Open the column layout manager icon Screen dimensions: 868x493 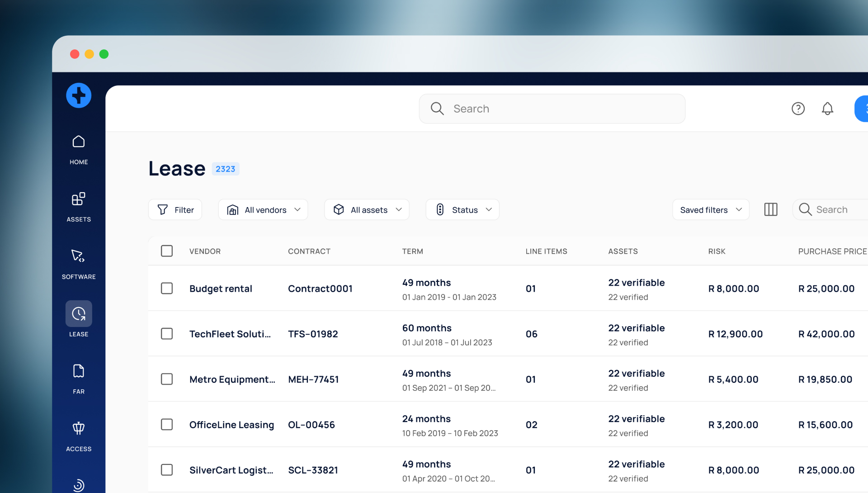click(771, 209)
